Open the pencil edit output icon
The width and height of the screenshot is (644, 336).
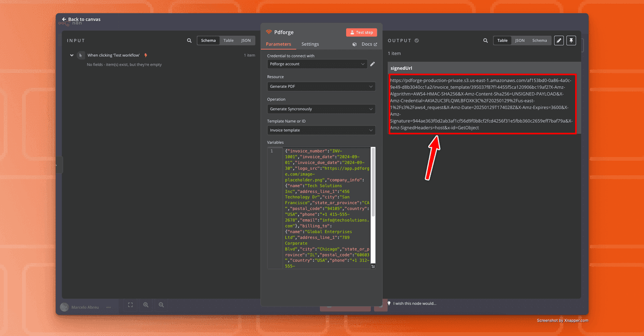pyautogui.click(x=558, y=40)
